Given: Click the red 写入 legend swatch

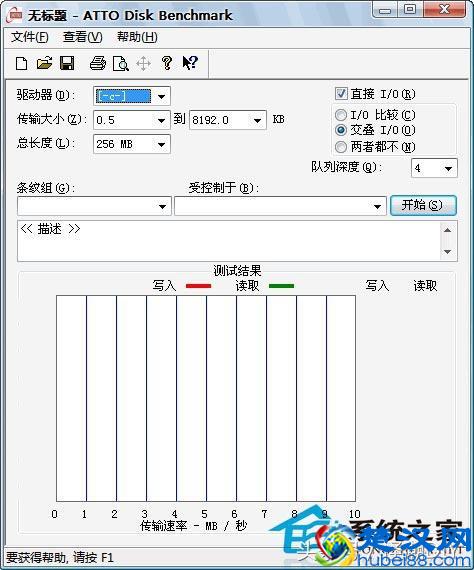Looking at the screenshot, I should pos(198,286).
